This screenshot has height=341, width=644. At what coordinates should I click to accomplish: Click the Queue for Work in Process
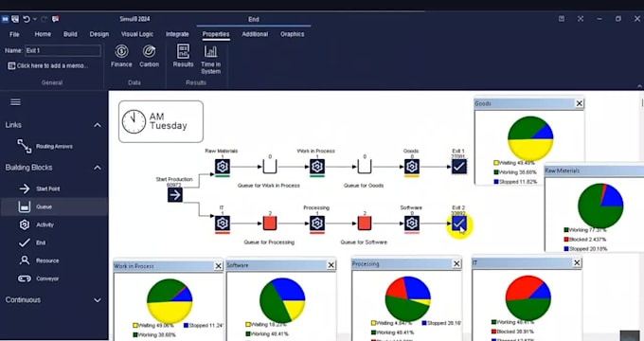coord(270,167)
